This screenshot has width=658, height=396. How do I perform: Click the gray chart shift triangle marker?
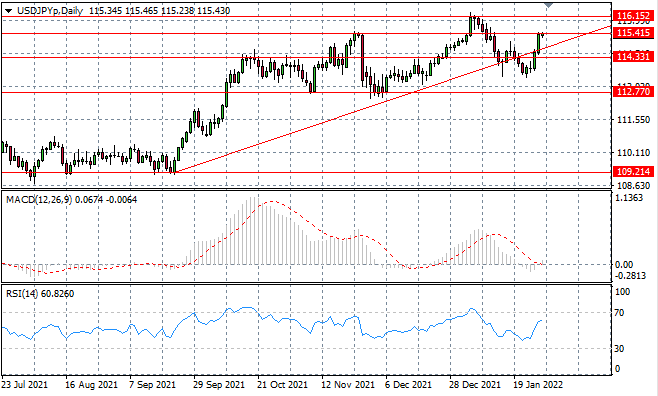tap(548, 5)
